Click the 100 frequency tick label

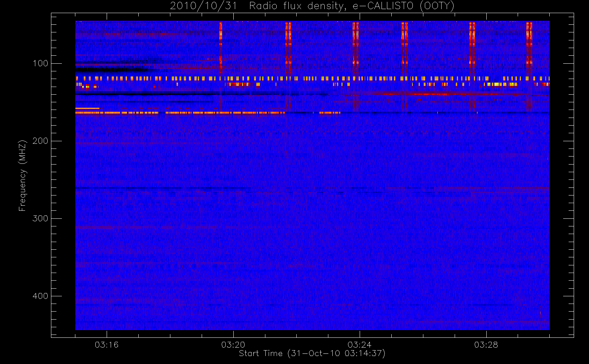coord(40,63)
